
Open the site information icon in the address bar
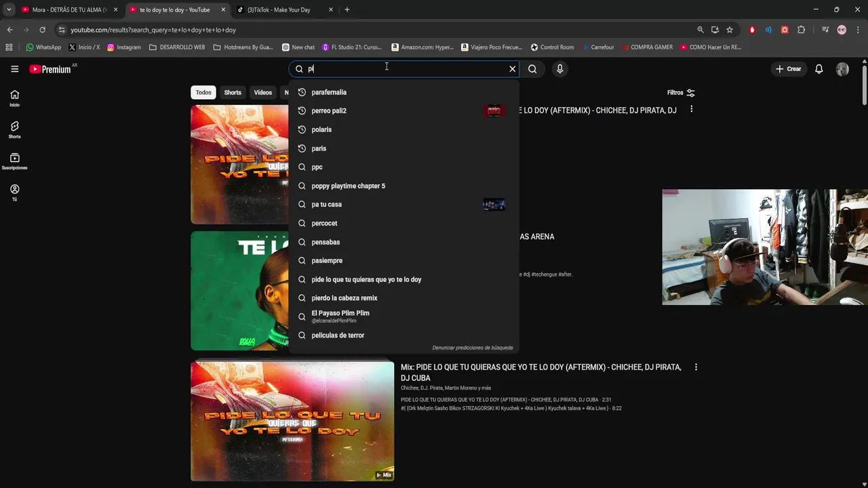[62, 30]
